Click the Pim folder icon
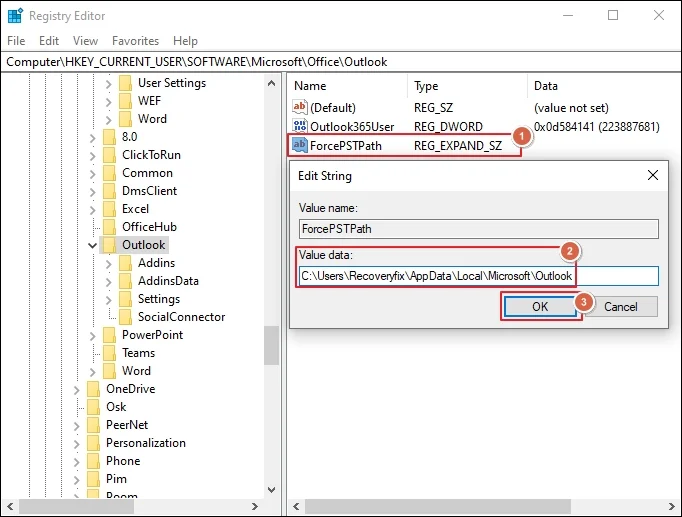 pyautogui.click(x=94, y=479)
